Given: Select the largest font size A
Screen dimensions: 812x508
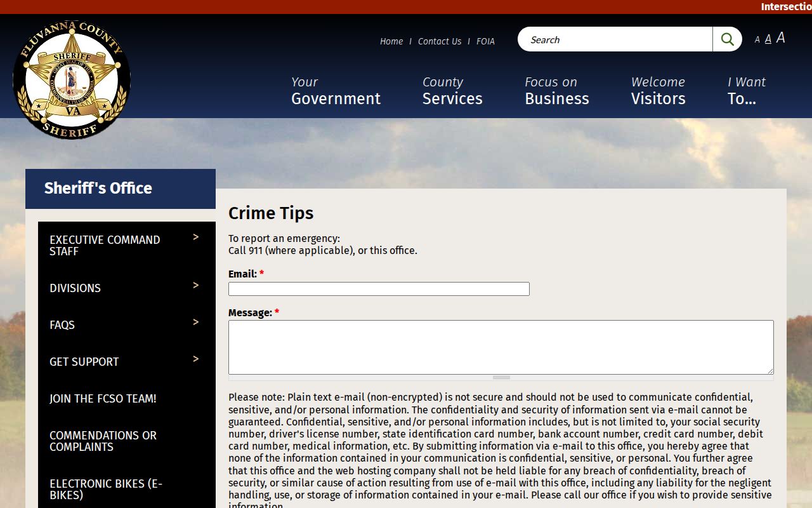Looking at the screenshot, I should (781, 38).
